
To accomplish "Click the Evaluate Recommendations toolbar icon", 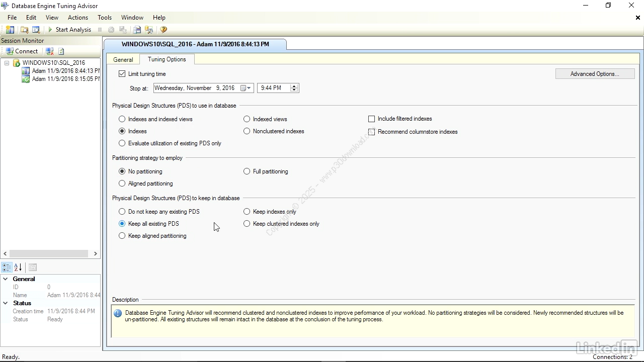I will [137, 30].
